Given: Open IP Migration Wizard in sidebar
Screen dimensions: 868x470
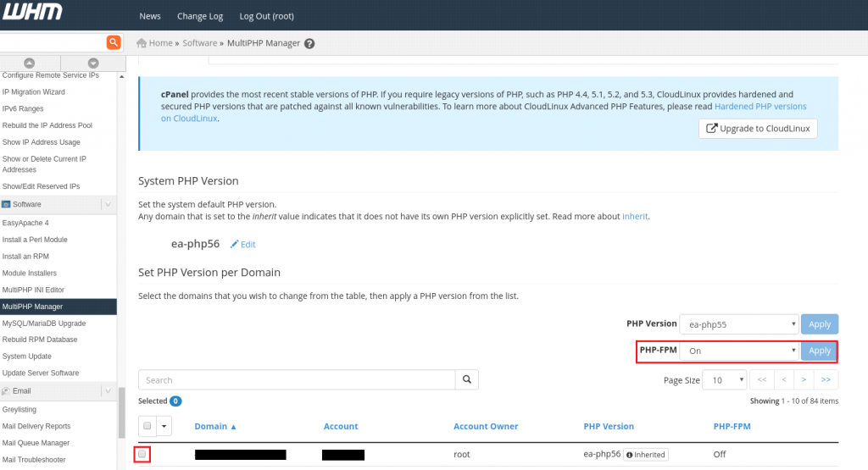Looking at the screenshot, I should point(33,91).
